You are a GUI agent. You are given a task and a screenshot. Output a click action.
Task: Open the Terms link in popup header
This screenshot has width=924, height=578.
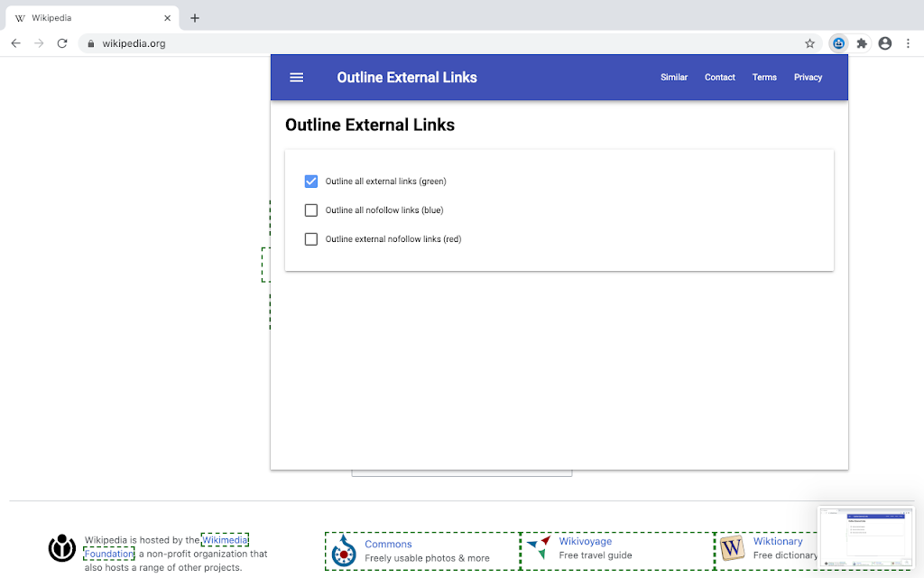(764, 78)
